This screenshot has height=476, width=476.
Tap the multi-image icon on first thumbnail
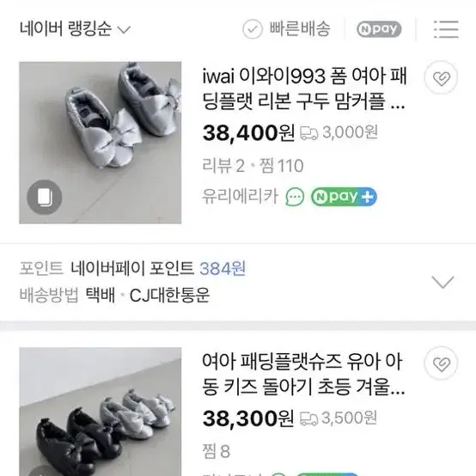tap(45, 197)
